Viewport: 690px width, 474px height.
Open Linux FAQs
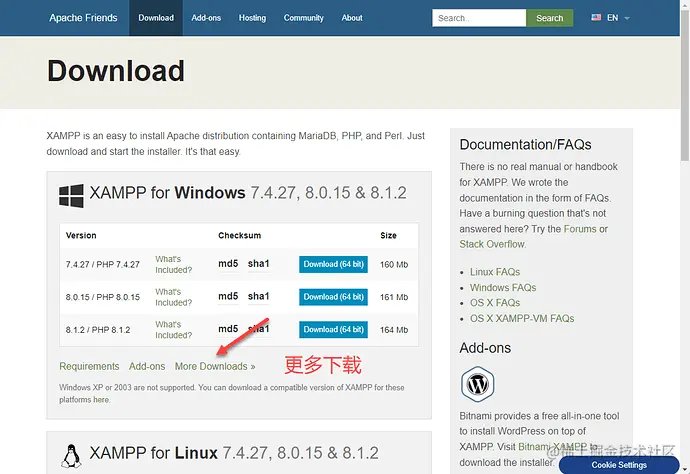(495, 272)
